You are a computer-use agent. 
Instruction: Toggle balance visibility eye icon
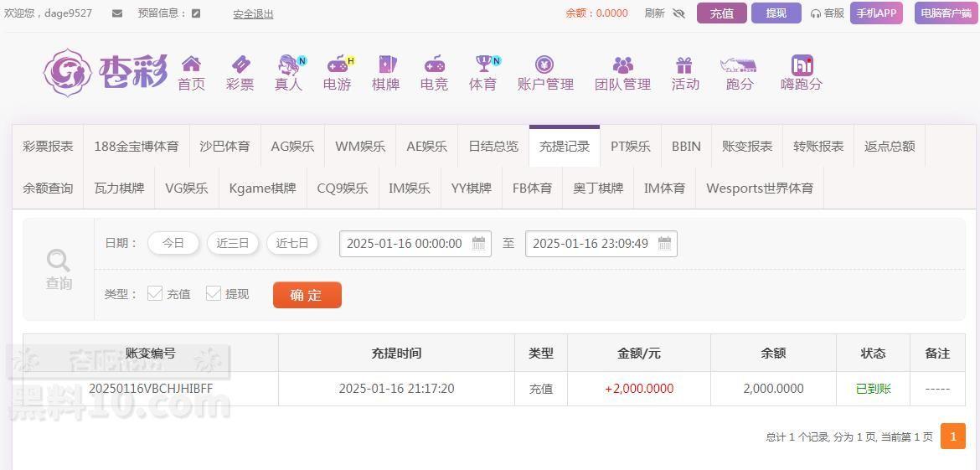pyautogui.click(x=678, y=13)
